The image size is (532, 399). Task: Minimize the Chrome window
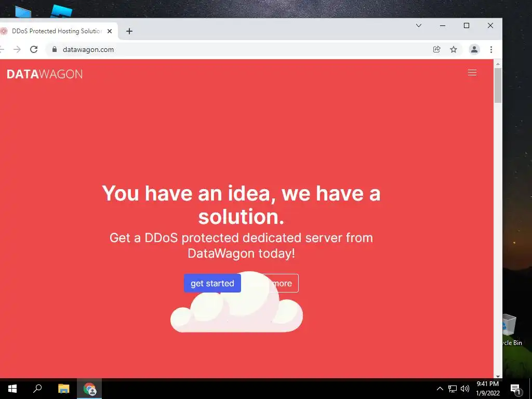pyautogui.click(x=443, y=25)
